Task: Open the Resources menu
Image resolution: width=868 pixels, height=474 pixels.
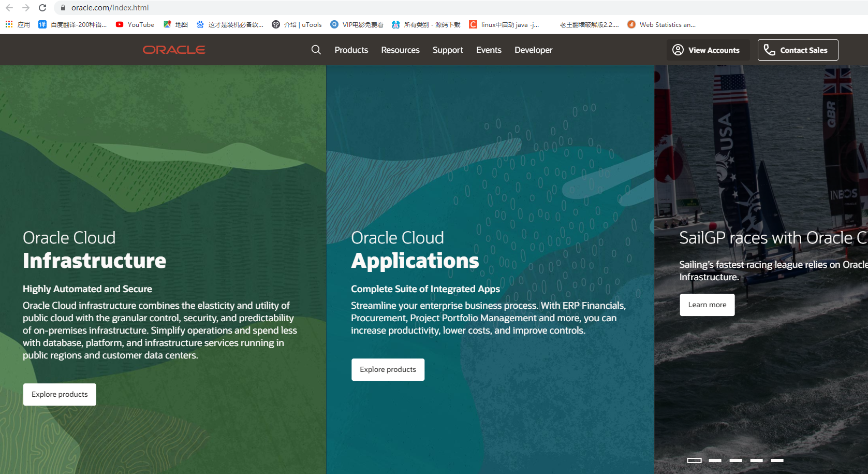Action: (x=401, y=50)
